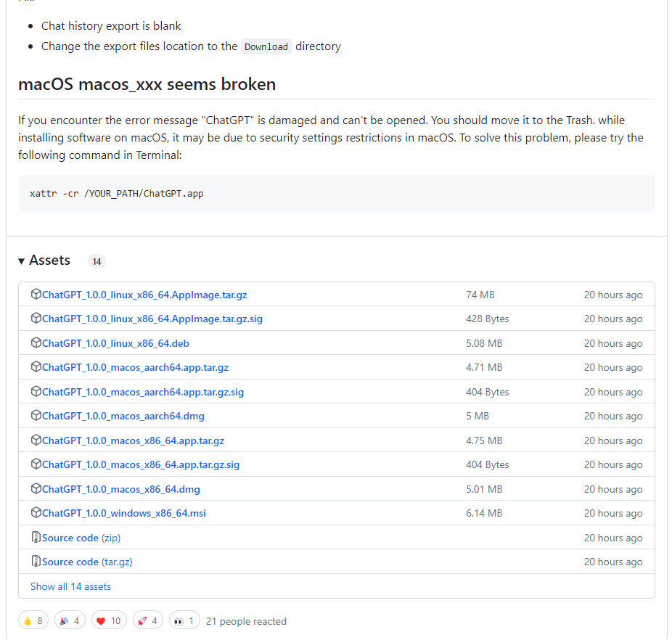The height and width of the screenshot is (640, 672).
Task: Download Source code (zip)
Action: click(81, 538)
